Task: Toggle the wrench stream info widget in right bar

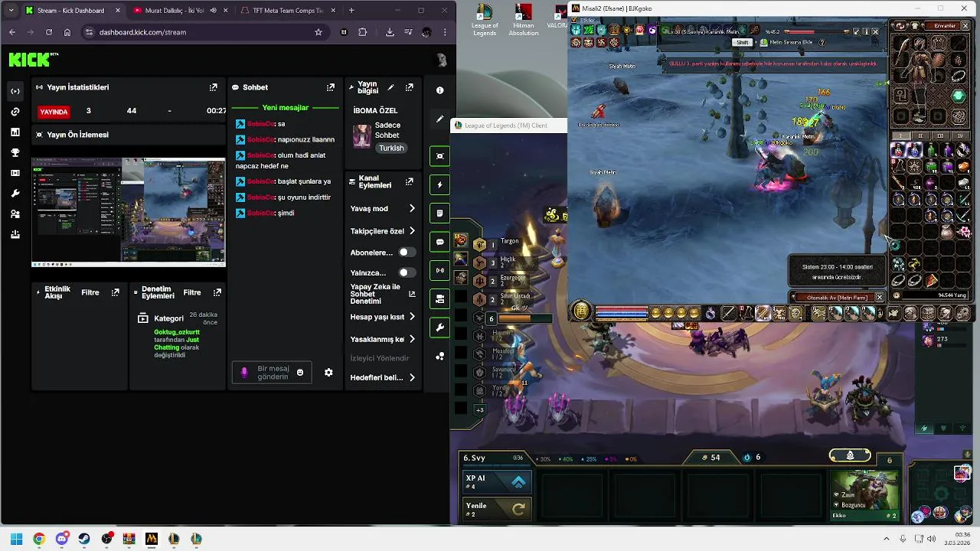Action: point(440,328)
